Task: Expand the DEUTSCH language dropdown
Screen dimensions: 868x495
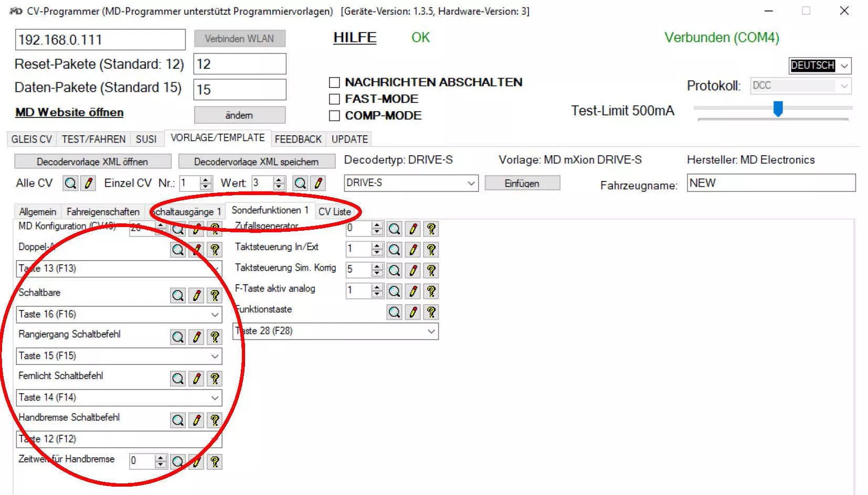Action: (844, 66)
